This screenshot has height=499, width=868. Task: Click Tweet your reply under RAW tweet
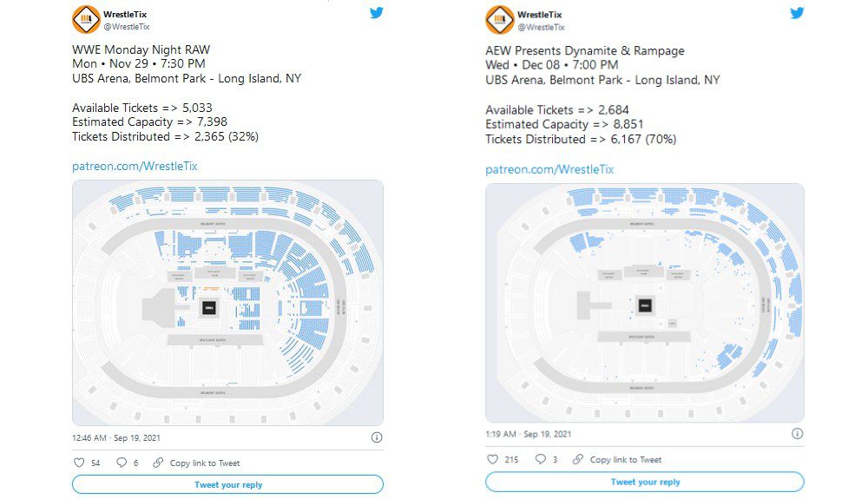point(227,484)
